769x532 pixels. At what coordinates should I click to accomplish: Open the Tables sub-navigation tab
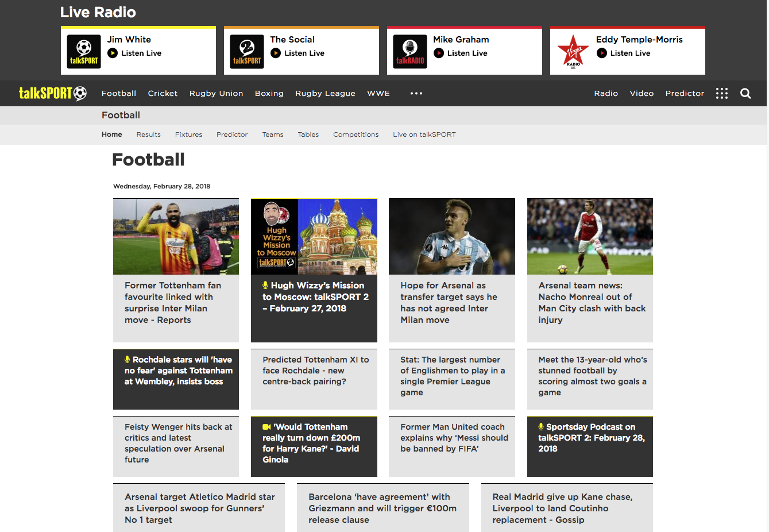308,134
